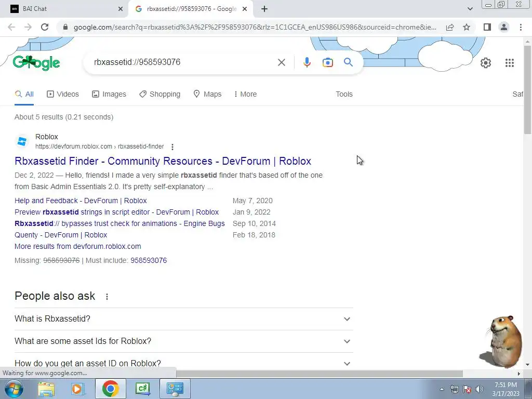Image resolution: width=532 pixels, height=399 pixels.
Task: Open Rbxassetid Finder DevForum result
Action: click(x=163, y=161)
